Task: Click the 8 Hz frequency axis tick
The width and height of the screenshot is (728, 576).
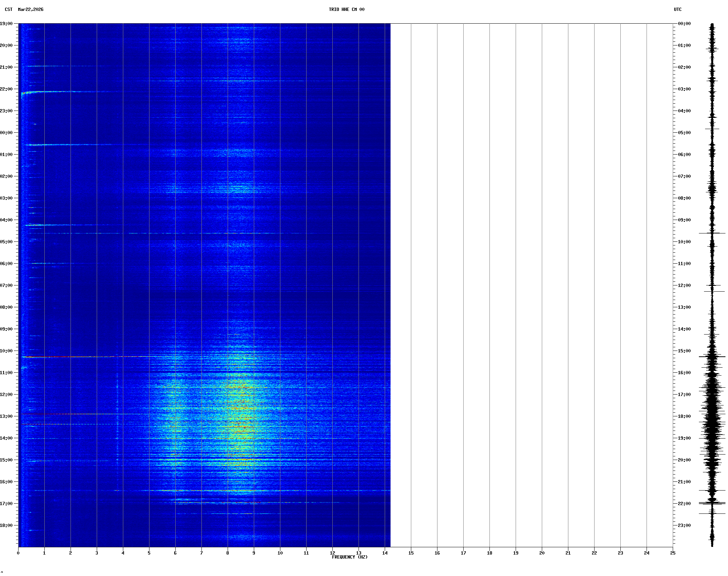Action: 228,553
